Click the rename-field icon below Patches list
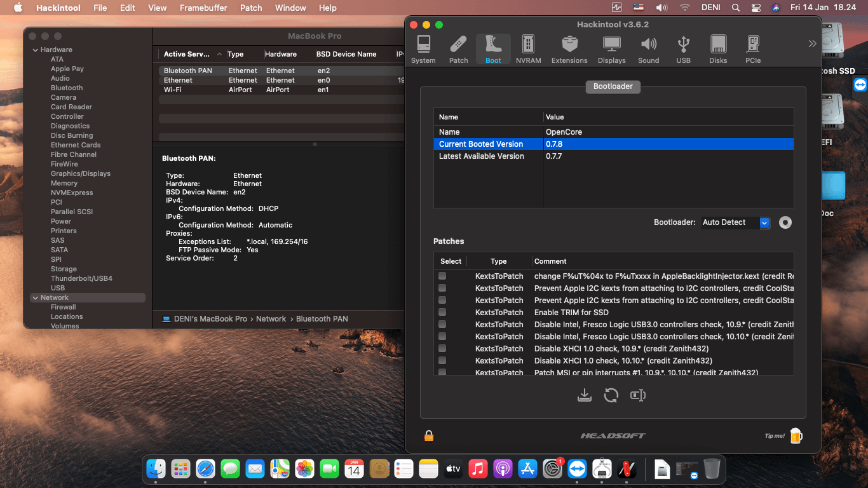 [638, 395]
